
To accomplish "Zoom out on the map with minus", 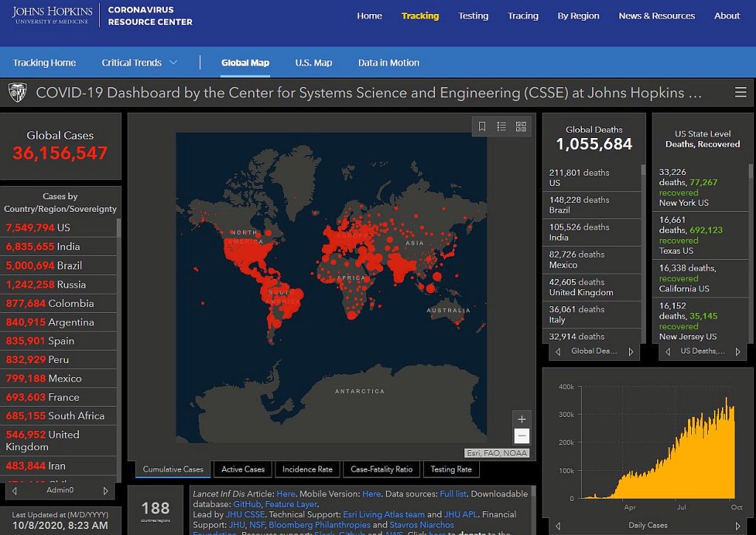I will pyautogui.click(x=522, y=436).
